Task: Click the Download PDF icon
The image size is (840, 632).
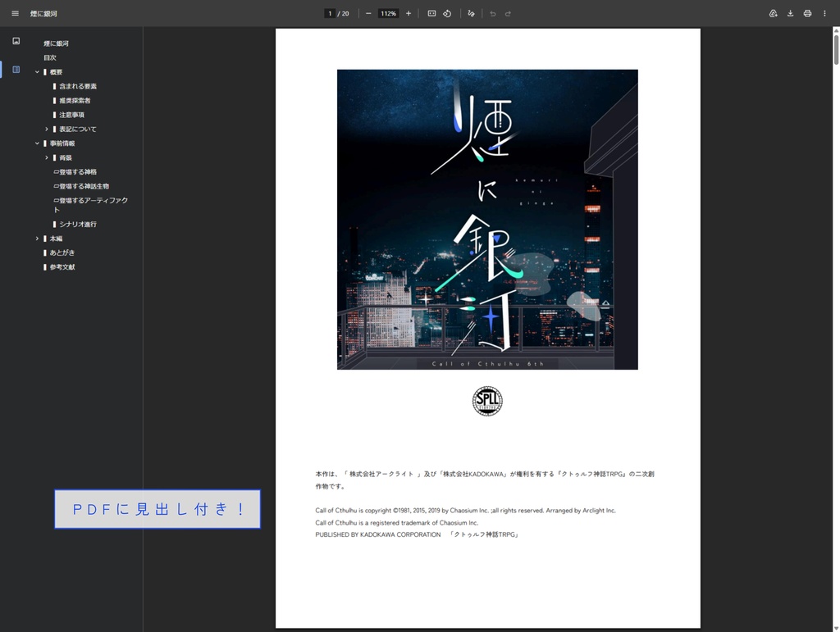Action: 790,13
